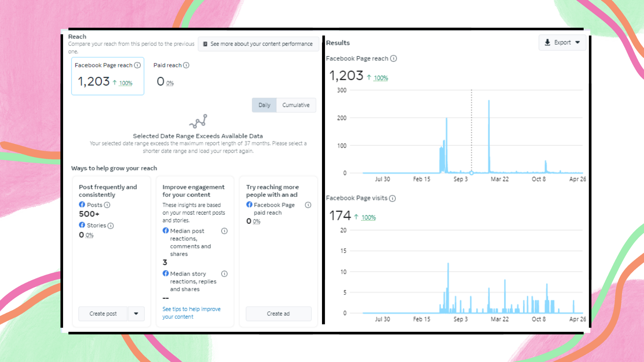Click info icon for Median story reactions
Image resolution: width=644 pixels, height=362 pixels.
coord(224,274)
